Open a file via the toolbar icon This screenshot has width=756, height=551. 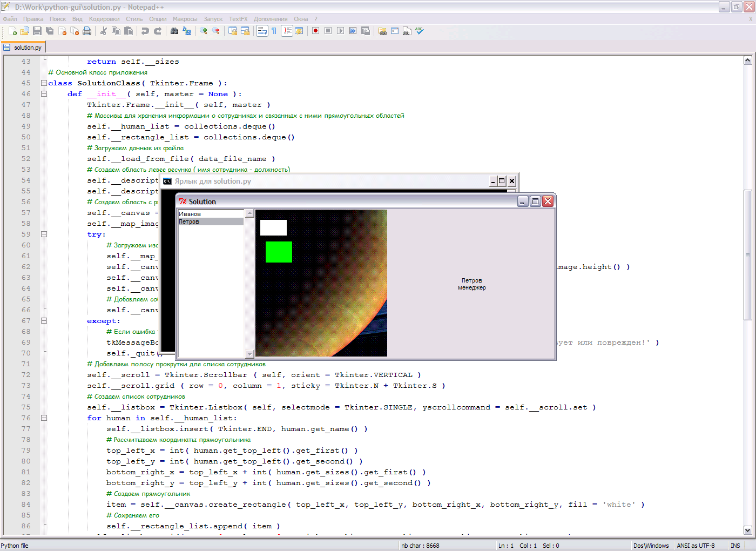[24, 31]
